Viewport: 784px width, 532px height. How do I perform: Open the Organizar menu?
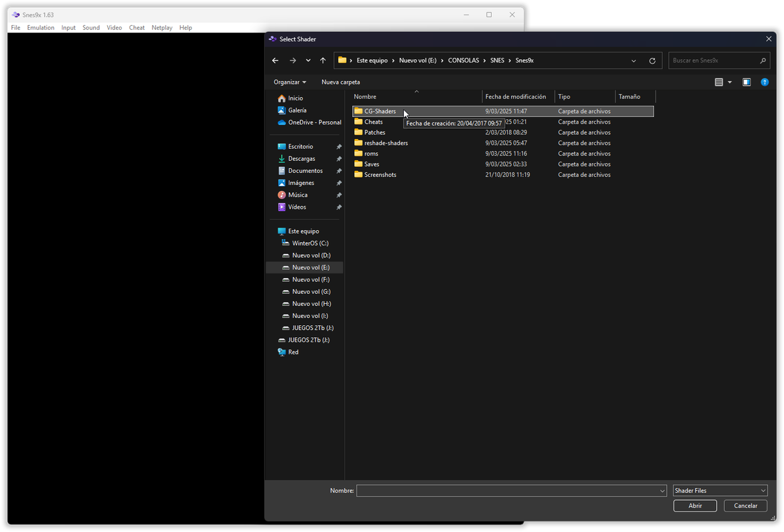(290, 82)
